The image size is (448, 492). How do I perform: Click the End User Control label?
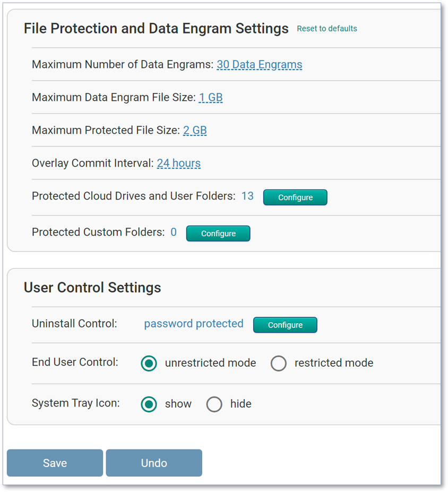pos(75,362)
